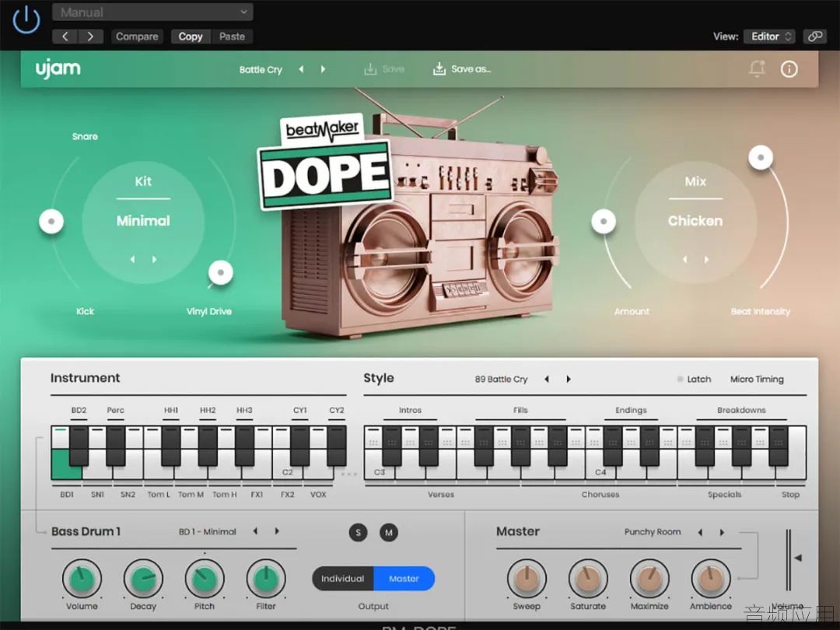This screenshot has width=840, height=630.
Task: Switch to next Mix preset
Action: (x=706, y=259)
